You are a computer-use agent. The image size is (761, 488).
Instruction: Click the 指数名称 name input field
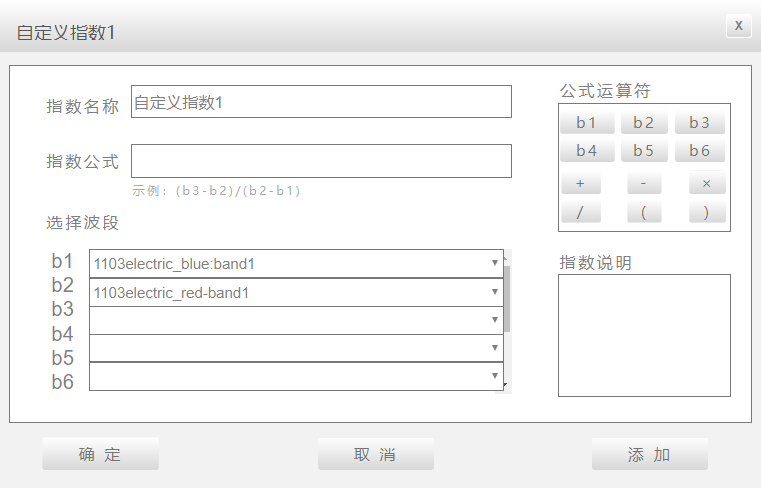point(321,102)
